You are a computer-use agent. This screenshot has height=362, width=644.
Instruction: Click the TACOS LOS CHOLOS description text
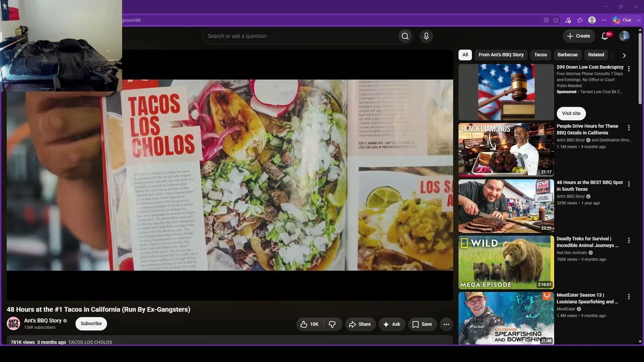90,342
